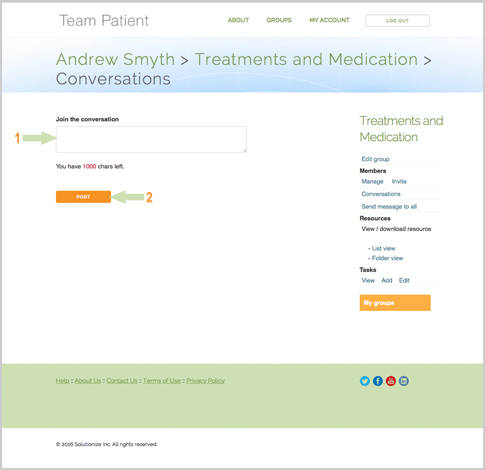Click the Add task link
This screenshot has width=485, height=470.
(387, 280)
